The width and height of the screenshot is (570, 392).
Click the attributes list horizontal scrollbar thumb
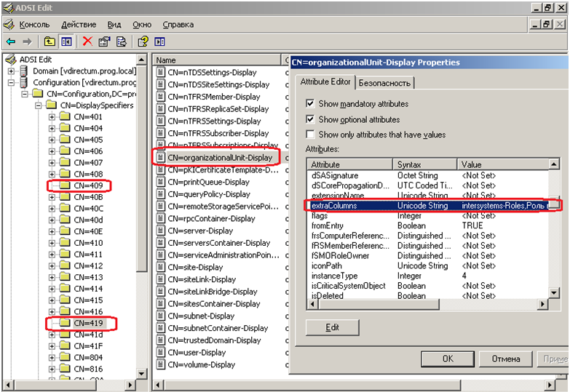coord(378,304)
